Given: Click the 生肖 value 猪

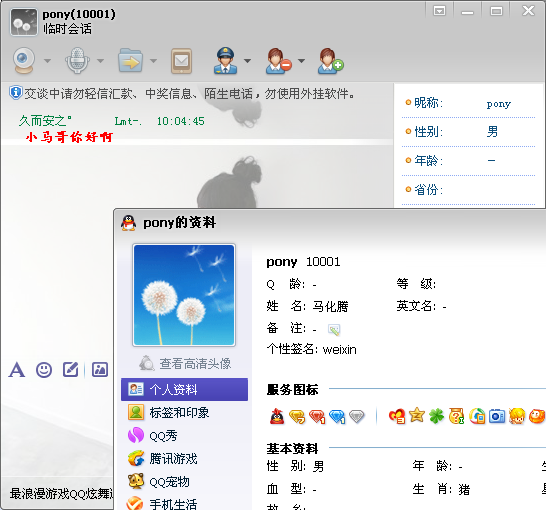Looking at the screenshot, I should pyautogui.click(x=464, y=490).
